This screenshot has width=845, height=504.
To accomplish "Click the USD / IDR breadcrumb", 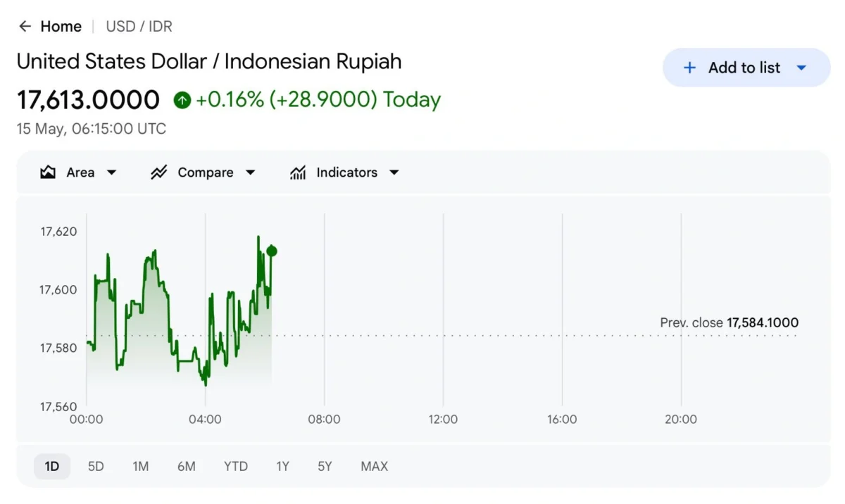I will click(139, 27).
